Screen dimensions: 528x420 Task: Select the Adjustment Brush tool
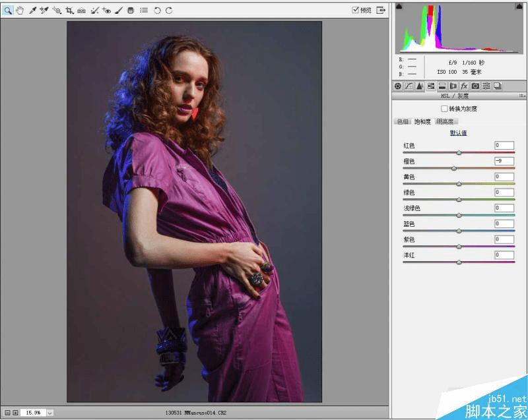pos(119,11)
